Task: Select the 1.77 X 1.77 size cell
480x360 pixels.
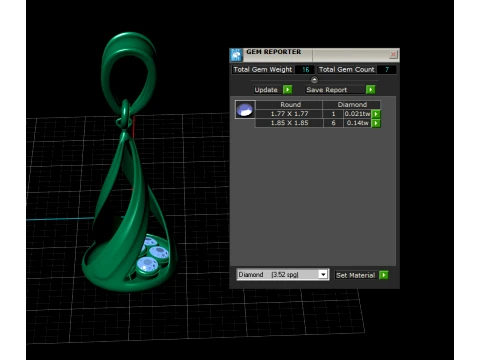Action: point(289,114)
